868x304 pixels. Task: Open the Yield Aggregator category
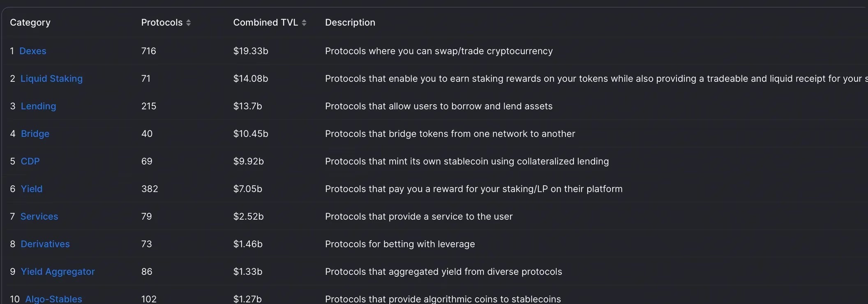point(58,272)
